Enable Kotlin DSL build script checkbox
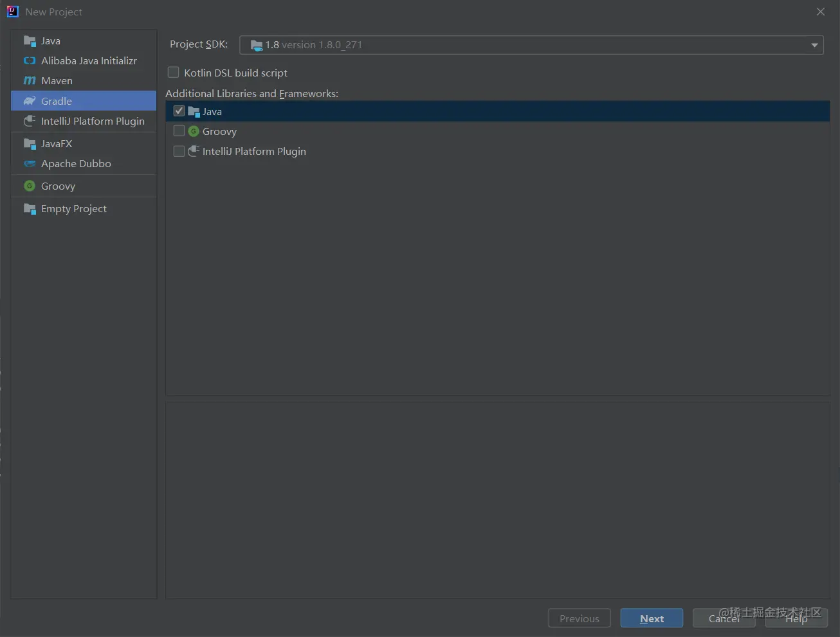The height and width of the screenshot is (637, 840). (174, 73)
